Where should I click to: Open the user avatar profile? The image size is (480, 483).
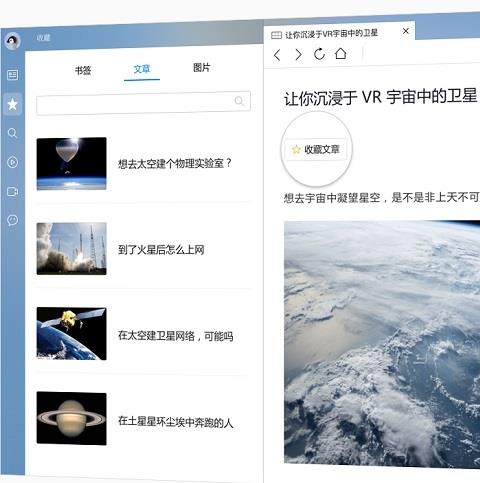click(13, 41)
